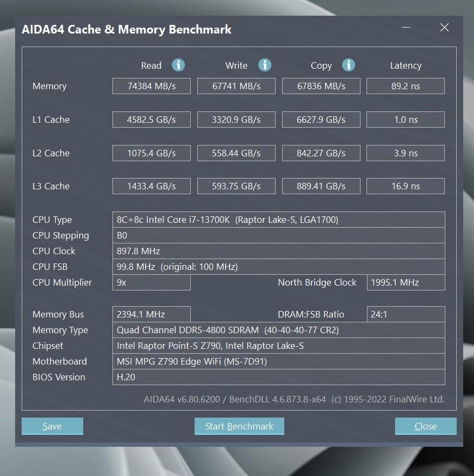Click the Latency column header
The height and width of the screenshot is (476, 474).
[406, 66]
